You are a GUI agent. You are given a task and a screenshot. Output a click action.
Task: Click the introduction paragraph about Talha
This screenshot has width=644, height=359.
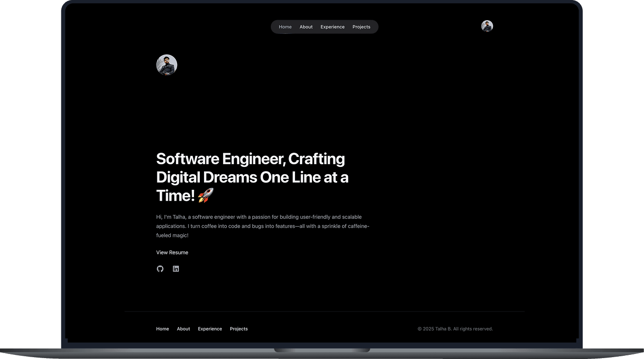click(263, 226)
